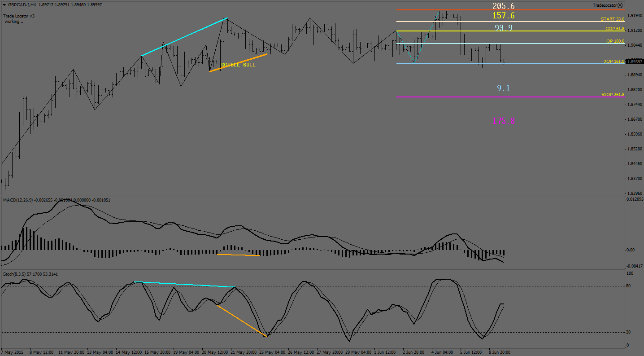Click the MACD(12,26,9) indicator label
This screenshot has width=644, height=356.
click(18, 200)
